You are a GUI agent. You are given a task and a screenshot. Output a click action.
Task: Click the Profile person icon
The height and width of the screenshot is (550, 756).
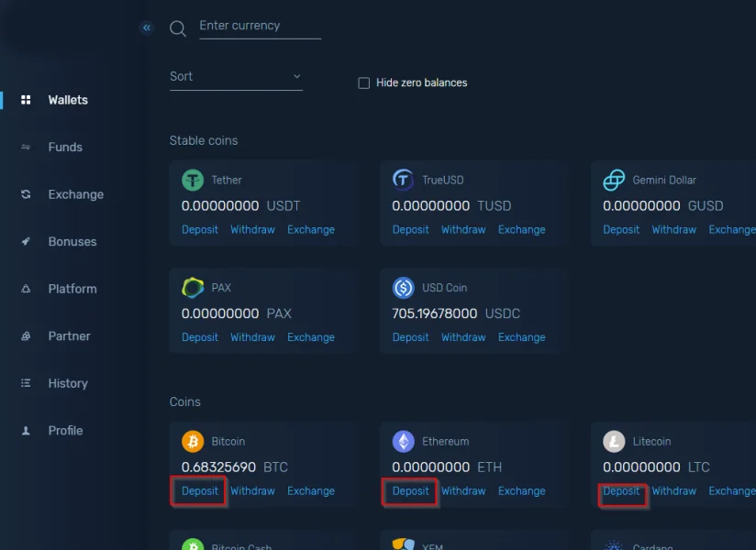pos(26,430)
